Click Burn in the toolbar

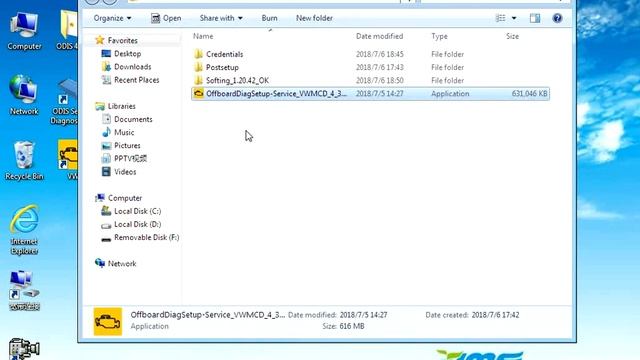tap(269, 18)
